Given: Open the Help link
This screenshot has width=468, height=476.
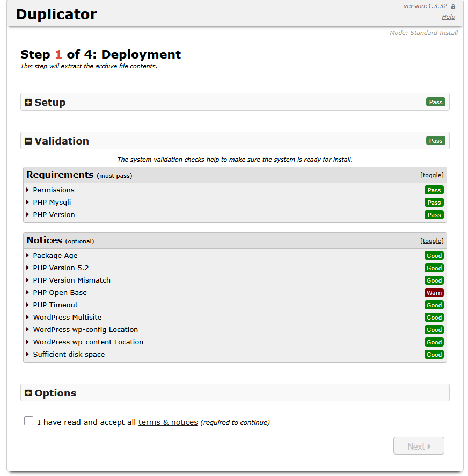Looking at the screenshot, I should [448, 17].
